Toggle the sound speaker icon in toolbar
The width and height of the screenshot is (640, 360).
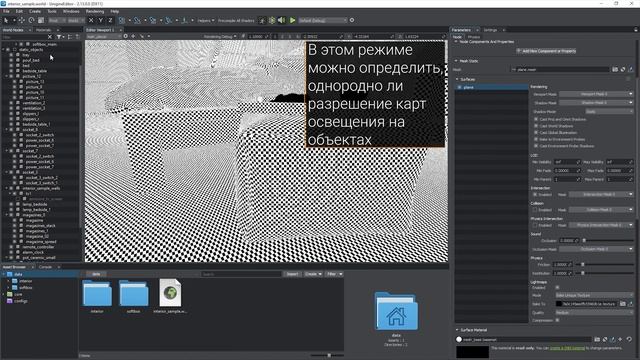tap(282, 20)
